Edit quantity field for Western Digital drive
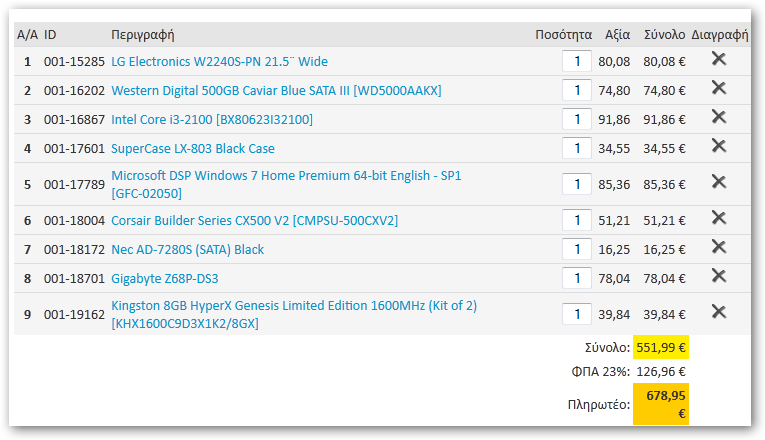Viewport: 765px width, 440px height. 577,90
